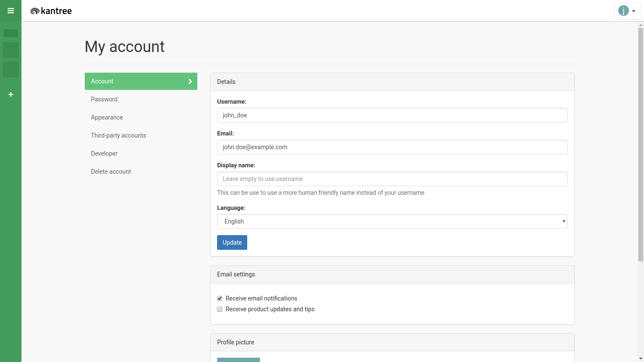Click the Email settings header
Viewport: 644px width, 362px height.
tap(392, 274)
